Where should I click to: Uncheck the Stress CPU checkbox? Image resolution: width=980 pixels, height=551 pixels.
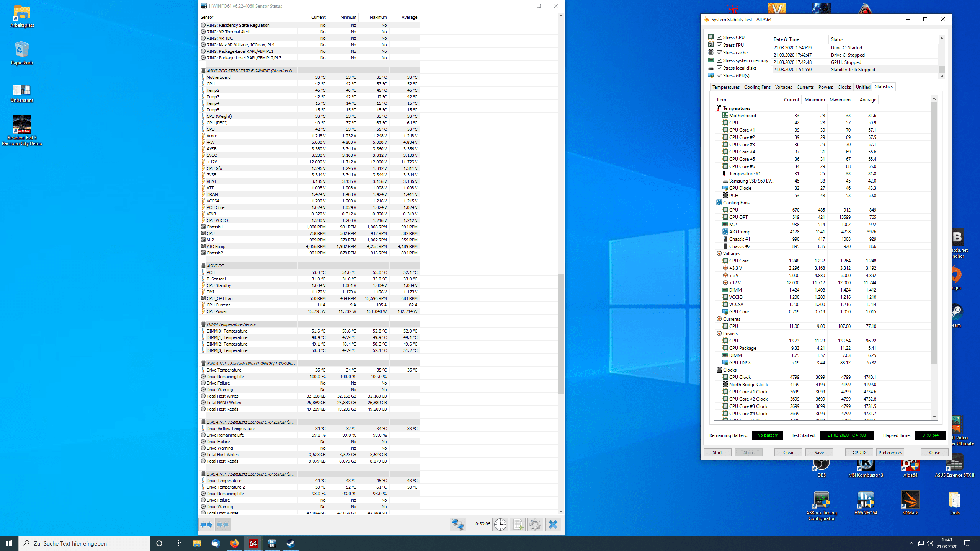point(720,37)
